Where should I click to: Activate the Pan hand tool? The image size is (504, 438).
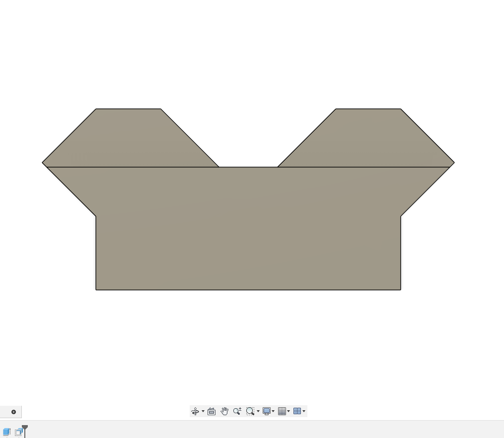coord(224,411)
